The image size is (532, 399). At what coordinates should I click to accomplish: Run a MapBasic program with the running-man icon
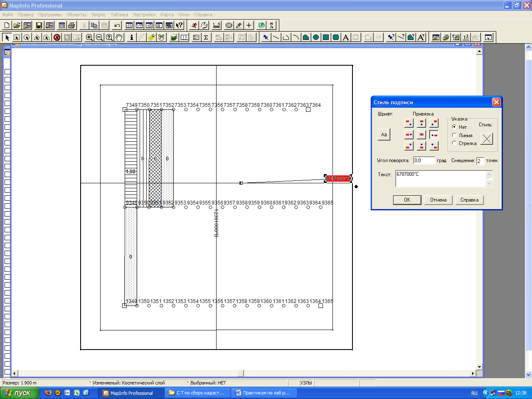[194, 25]
